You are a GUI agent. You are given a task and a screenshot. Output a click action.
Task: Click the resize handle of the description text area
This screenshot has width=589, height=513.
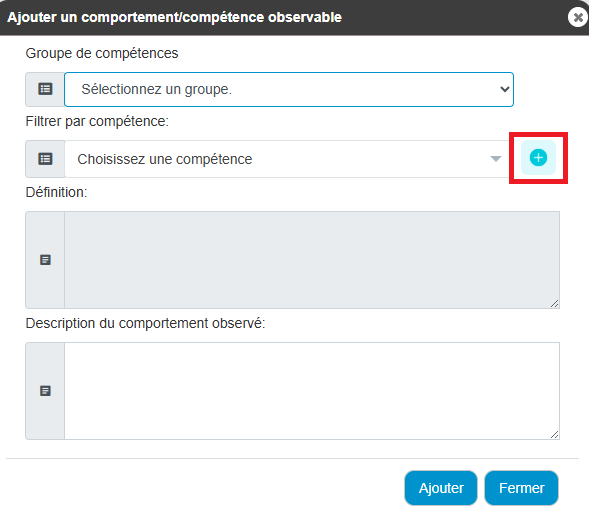(x=554, y=434)
